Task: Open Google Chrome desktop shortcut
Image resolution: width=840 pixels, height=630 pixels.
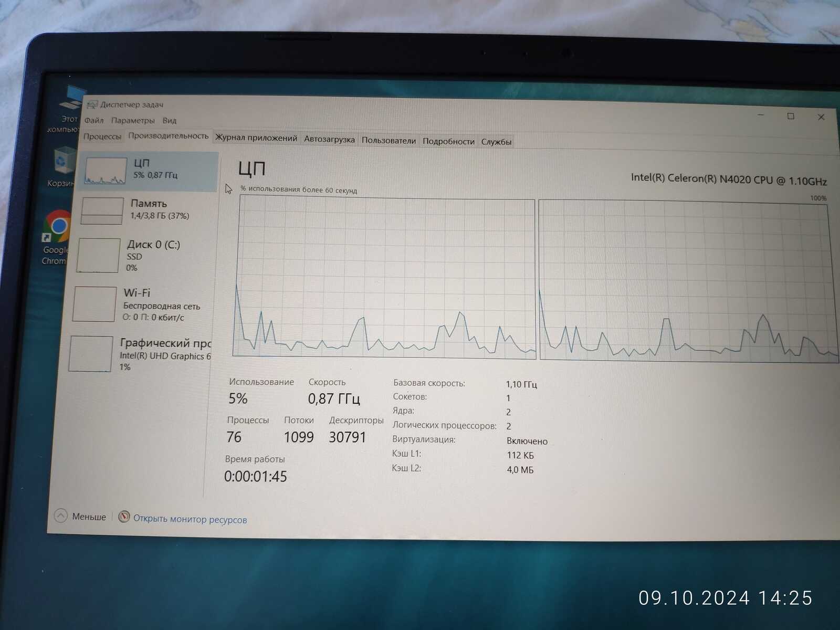Action: [57, 237]
